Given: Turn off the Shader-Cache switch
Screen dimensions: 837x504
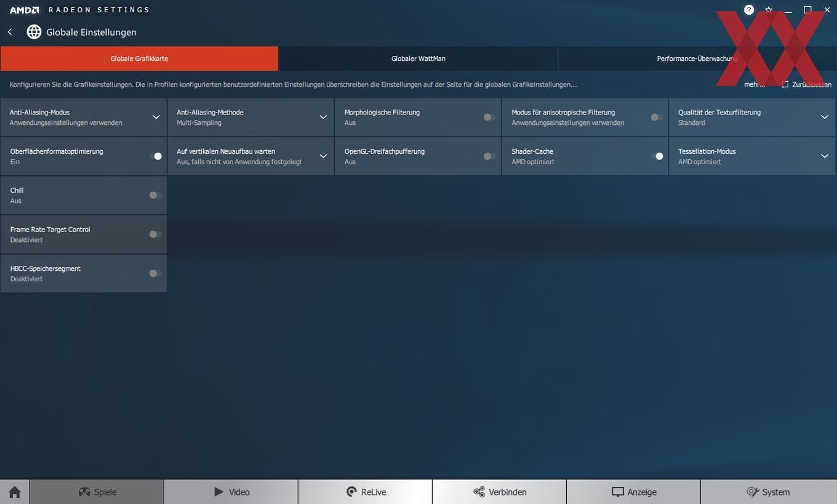Looking at the screenshot, I should pos(657,156).
